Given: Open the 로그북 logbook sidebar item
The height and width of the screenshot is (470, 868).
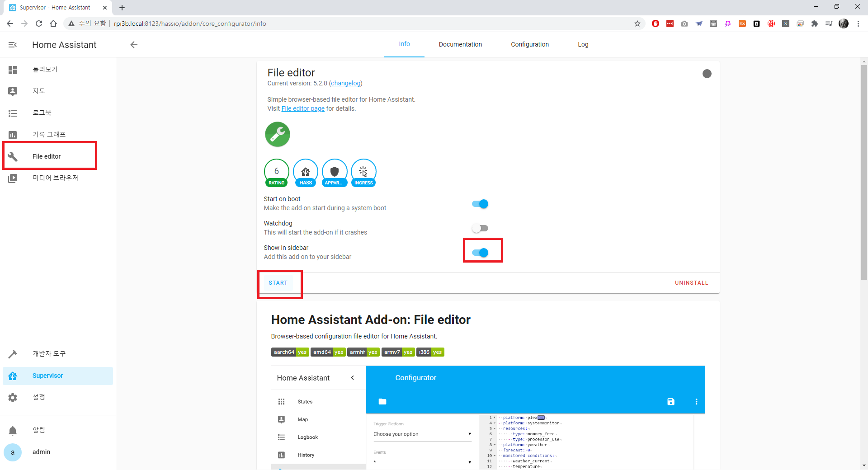Looking at the screenshot, I should 58,113.
